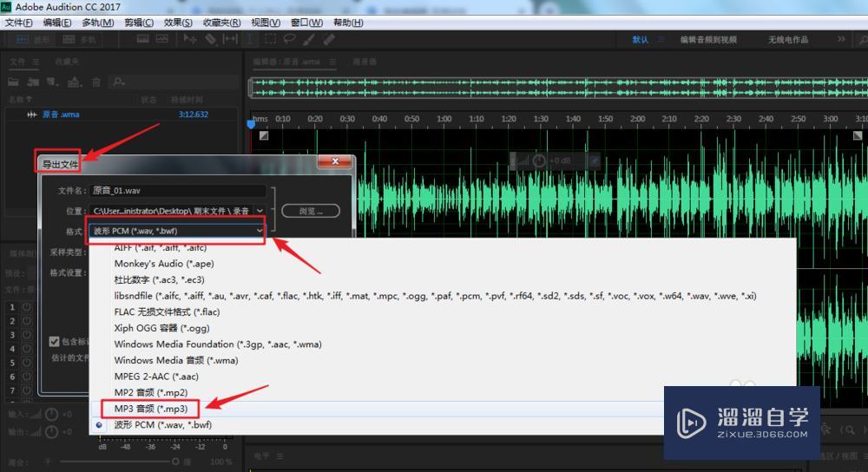The image size is (868, 472).
Task: Click the blue playhead marker on timeline
Action: 251,124
